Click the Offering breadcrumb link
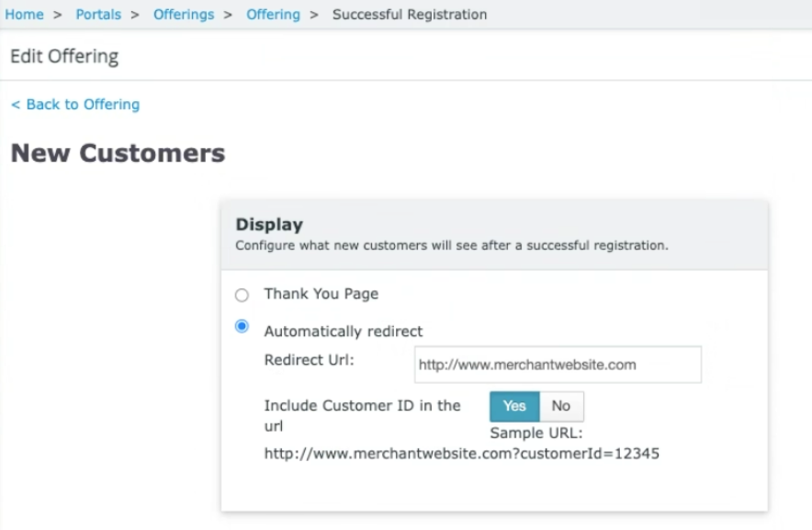Image resolution: width=812 pixels, height=530 pixels. pyautogui.click(x=273, y=15)
